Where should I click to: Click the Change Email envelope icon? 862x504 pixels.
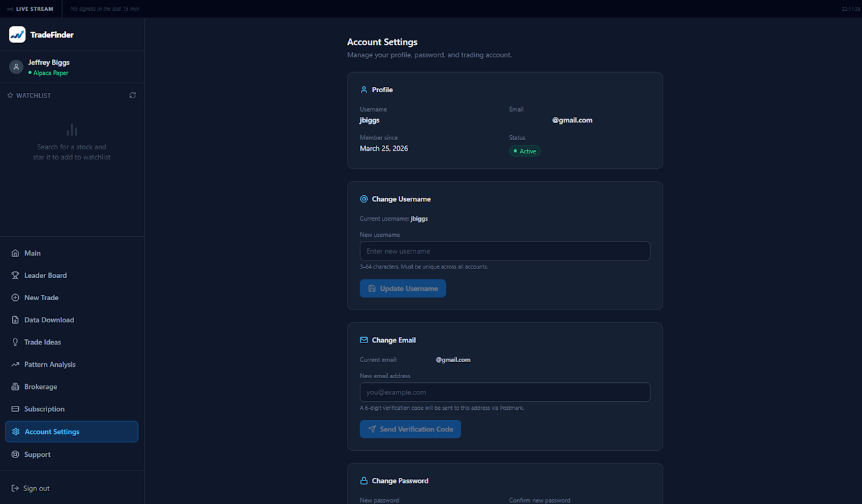[364, 340]
